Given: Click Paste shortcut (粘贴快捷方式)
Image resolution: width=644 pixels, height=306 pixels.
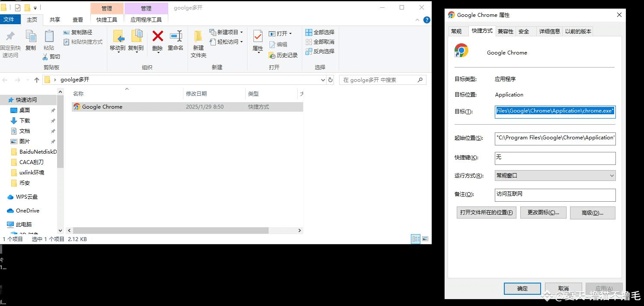Looking at the screenshot, I should [83, 42].
